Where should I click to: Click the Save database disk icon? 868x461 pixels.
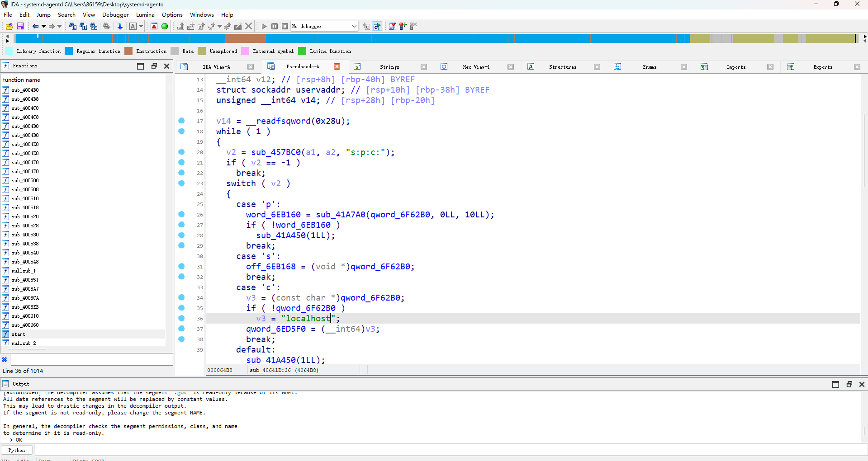pos(20,26)
